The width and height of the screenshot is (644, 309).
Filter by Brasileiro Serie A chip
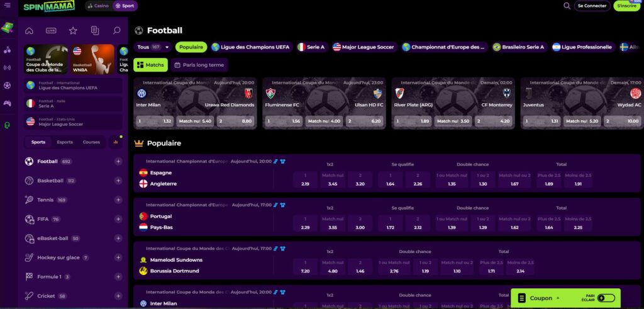point(518,47)
